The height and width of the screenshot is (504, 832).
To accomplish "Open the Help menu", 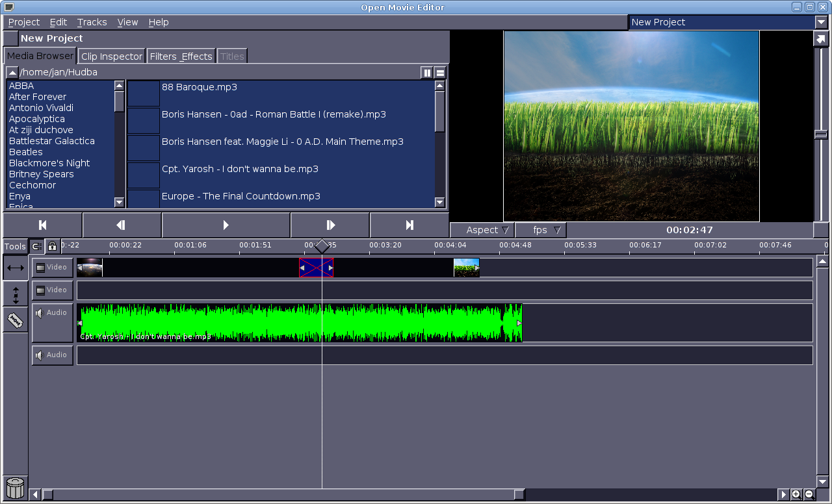I will click(x=159, y=22).
